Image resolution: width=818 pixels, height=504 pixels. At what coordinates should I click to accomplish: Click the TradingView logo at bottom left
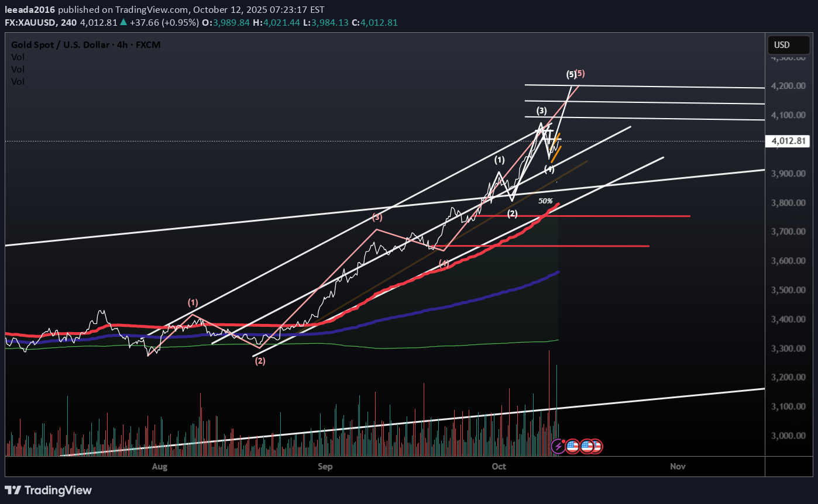49,490
